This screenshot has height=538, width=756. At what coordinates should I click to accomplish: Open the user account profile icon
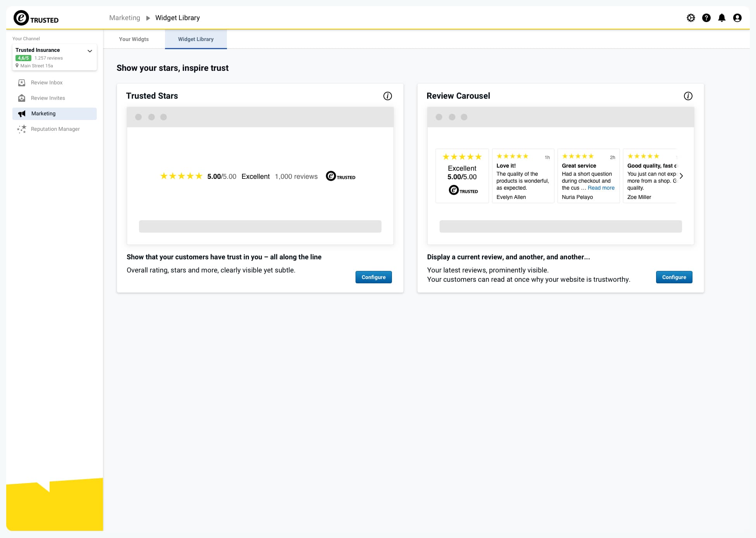point(737,18)
